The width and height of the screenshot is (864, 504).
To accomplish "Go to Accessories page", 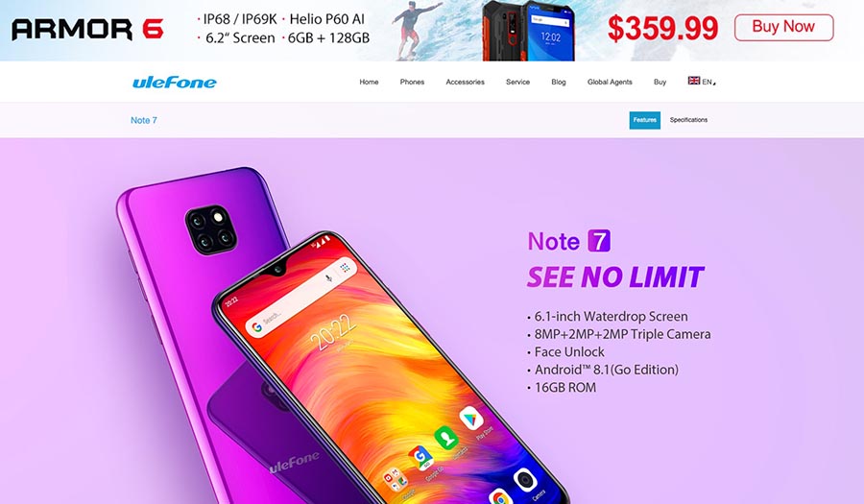I will [465, 82].
